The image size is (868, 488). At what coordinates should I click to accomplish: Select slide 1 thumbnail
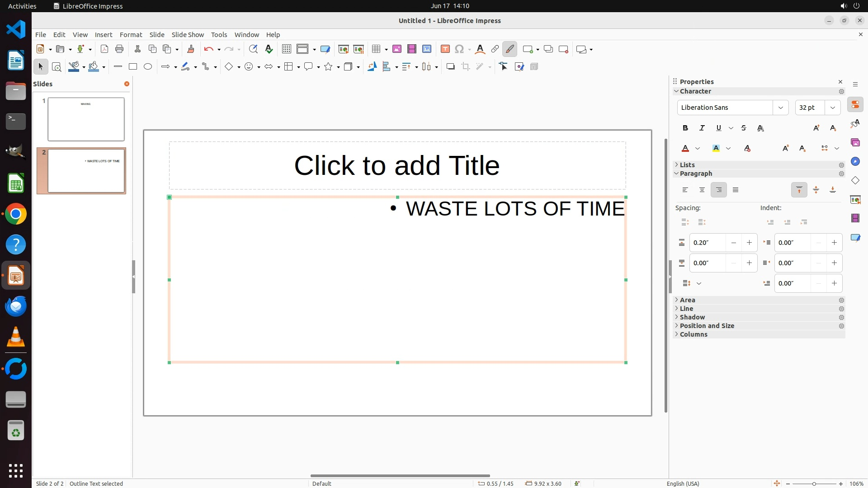point(86,119)
